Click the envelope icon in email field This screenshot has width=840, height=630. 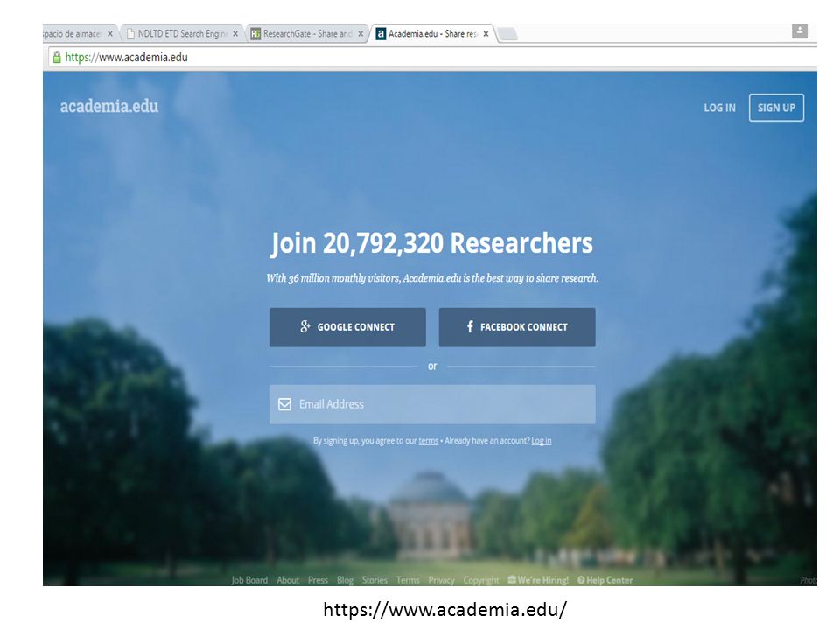coord(284,404)
